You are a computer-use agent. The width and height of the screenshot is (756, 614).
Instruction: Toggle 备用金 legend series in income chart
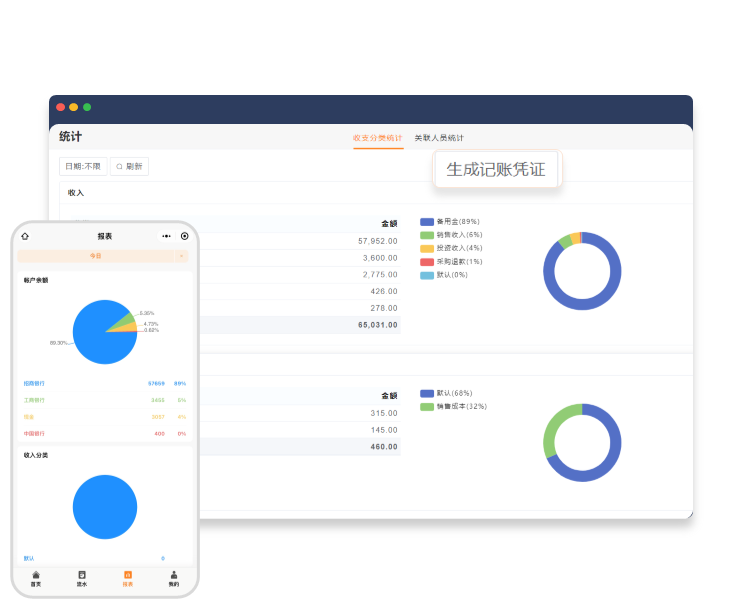click(450, 222)
